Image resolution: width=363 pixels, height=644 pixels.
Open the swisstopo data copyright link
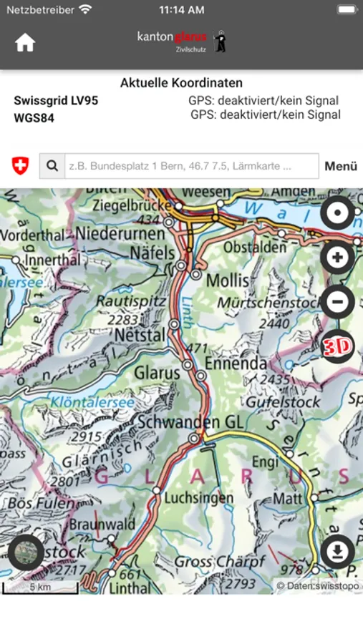317,585
